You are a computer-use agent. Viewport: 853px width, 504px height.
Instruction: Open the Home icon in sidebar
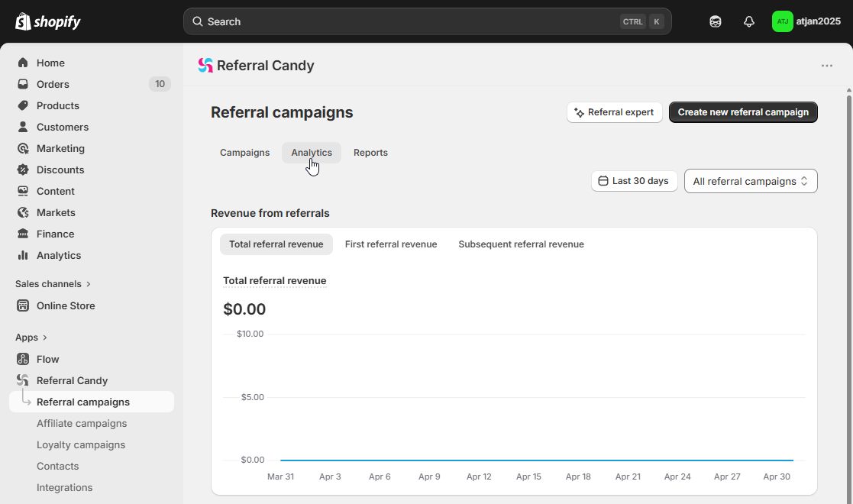[x=23, y=63]
